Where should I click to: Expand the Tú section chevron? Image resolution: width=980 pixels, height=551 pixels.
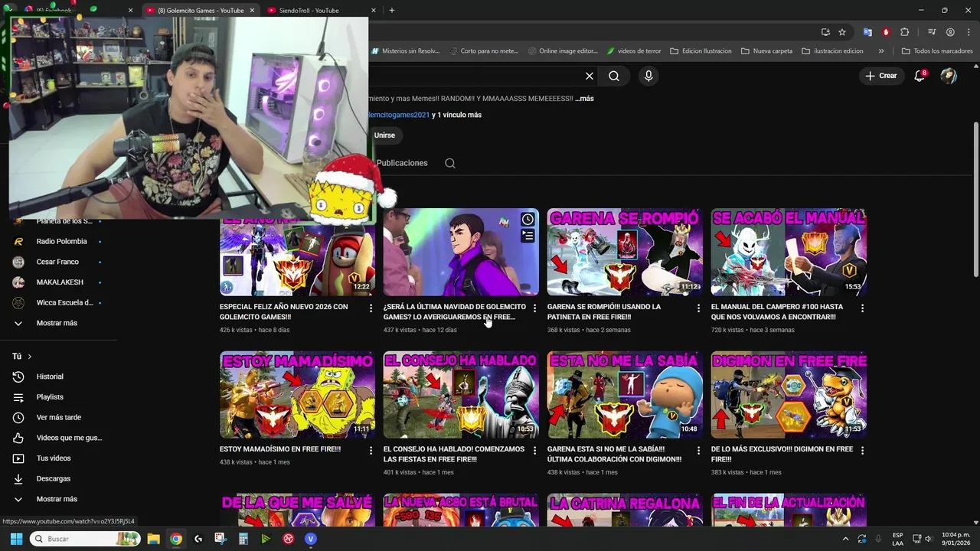(x=30, y=357)
